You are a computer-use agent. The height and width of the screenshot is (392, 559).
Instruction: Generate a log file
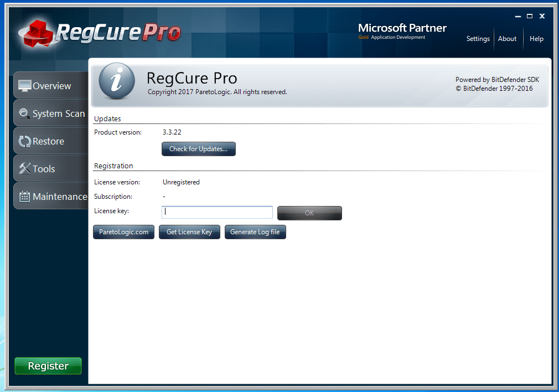pyautogui.click(x=255, y=232)
